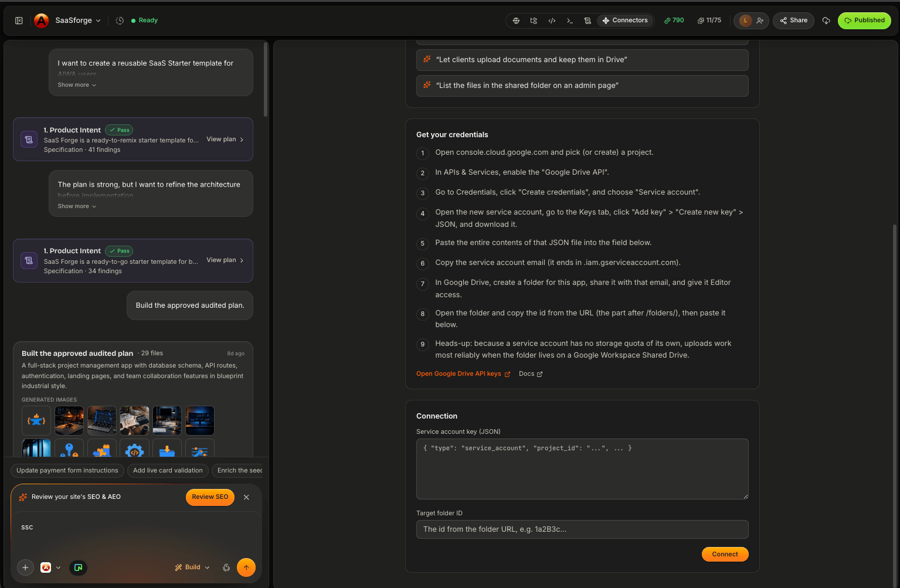The width and height of the screenshot is (900, 588).
Task: Select the 'Let clients upload documents' prompt
Action: [582, 60]
